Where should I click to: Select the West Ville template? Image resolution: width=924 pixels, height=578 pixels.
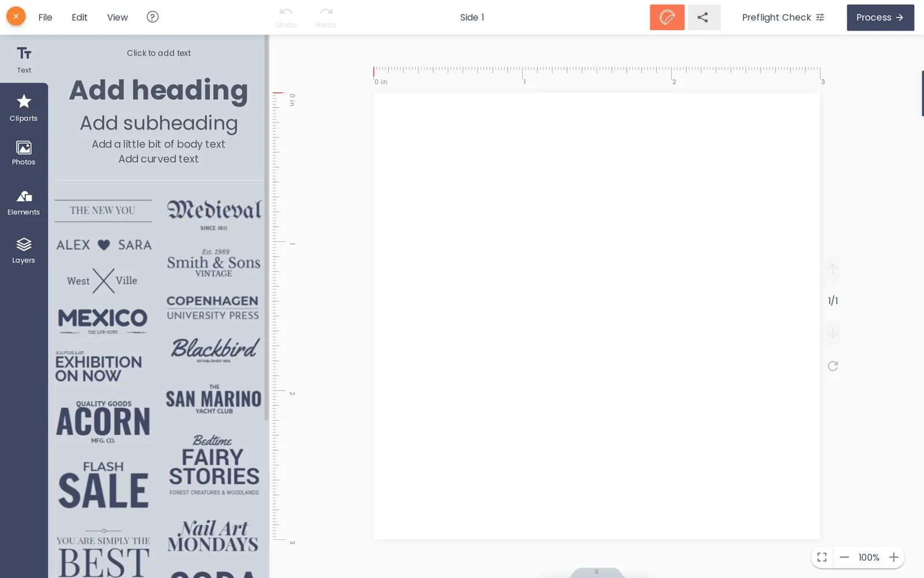point(103,281)
